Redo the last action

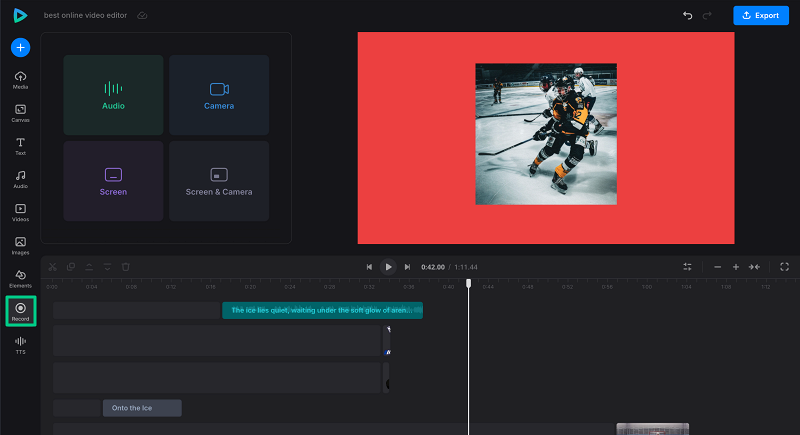(707, 15)
